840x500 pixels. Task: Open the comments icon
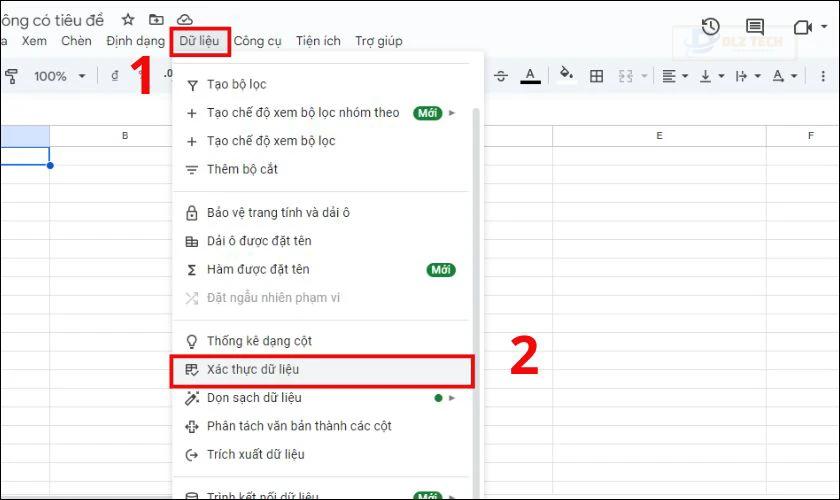coord(754,26)
